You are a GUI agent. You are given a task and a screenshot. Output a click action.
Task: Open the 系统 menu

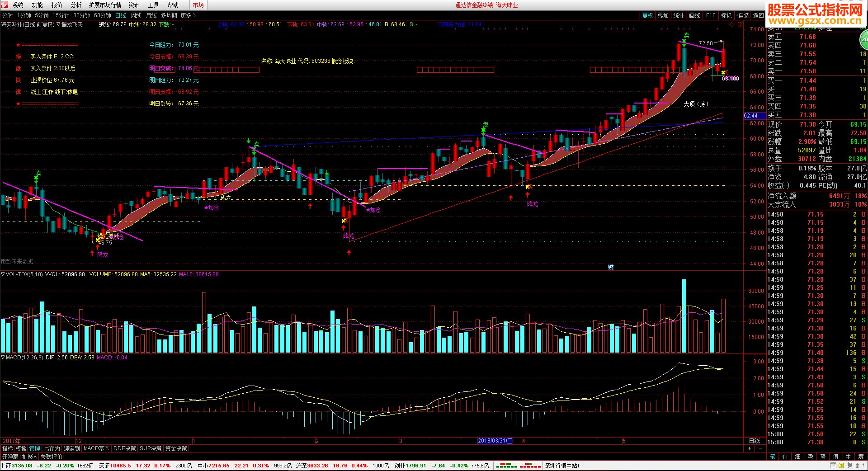point(18,5)
